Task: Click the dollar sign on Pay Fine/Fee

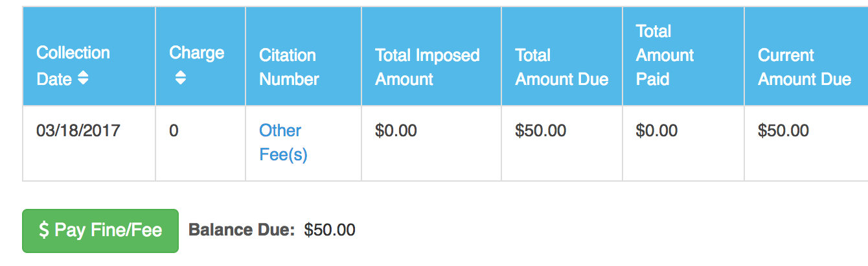Action: pyautogui.click(x=44, y=230)
